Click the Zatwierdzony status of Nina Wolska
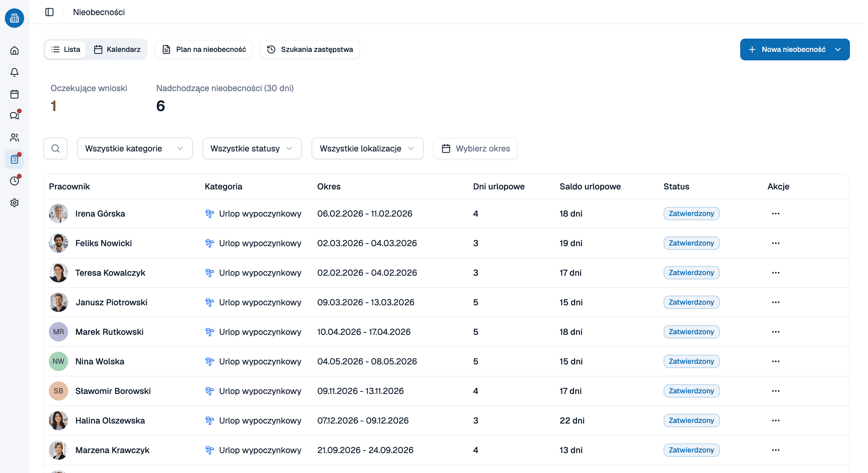The width and height of the screenshot is (868, 473). (x=691, y=361)
